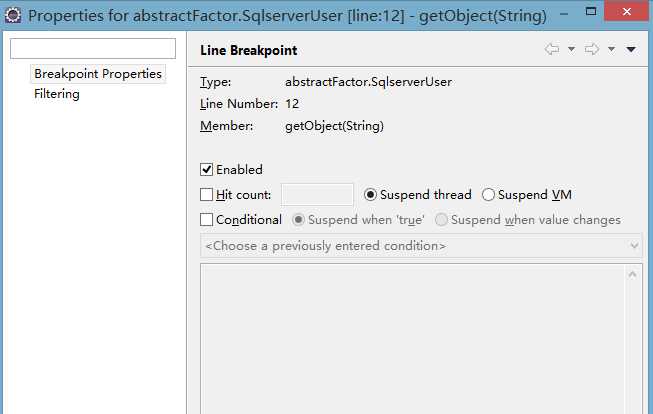Select Breakpoint Properties in the tree
Viewport: 653px width, 414px height.
click(98, 74)
